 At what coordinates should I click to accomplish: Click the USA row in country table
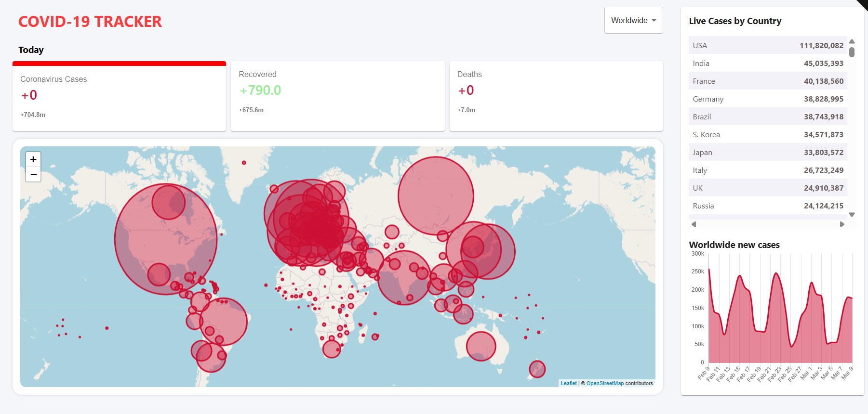coord(768,45)
